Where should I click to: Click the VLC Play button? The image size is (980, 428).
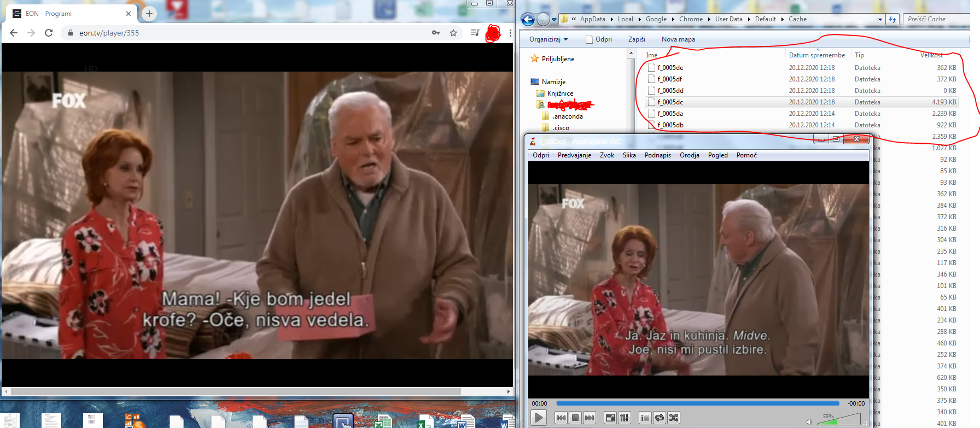coord(539,418)
